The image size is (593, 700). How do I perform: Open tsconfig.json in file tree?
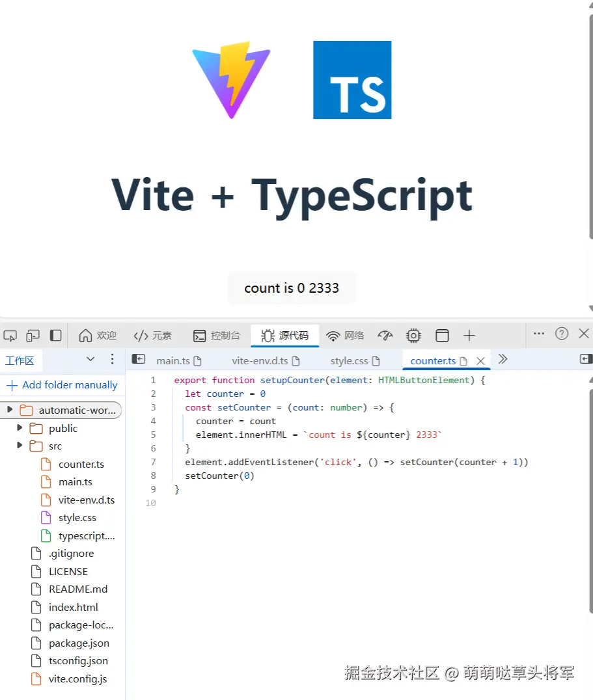tap(78, 661)
